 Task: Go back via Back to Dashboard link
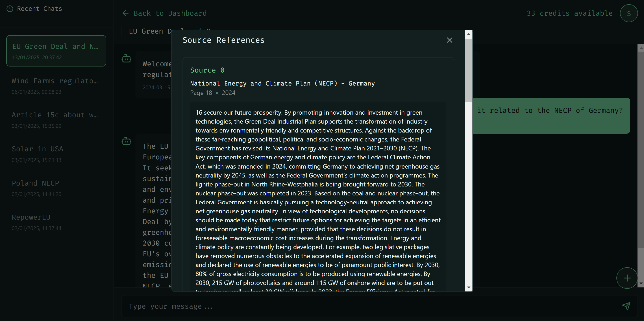[x=170, y=13]
